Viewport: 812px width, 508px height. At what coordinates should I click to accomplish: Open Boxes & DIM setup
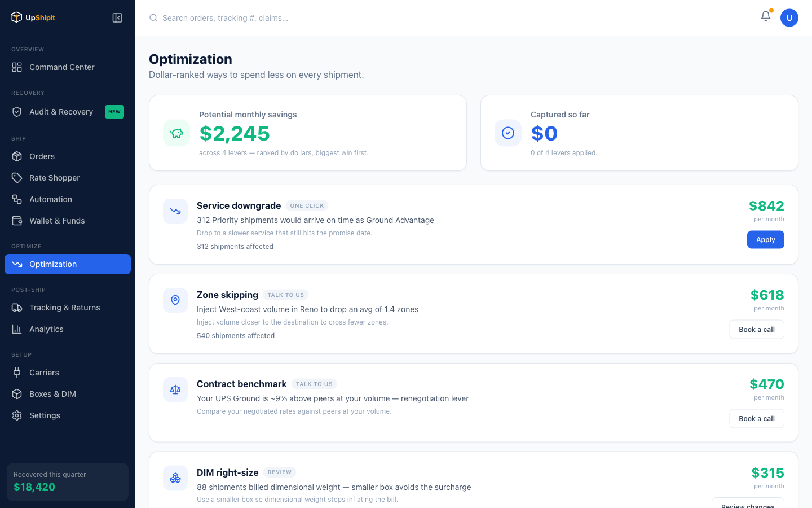(68, 394)
